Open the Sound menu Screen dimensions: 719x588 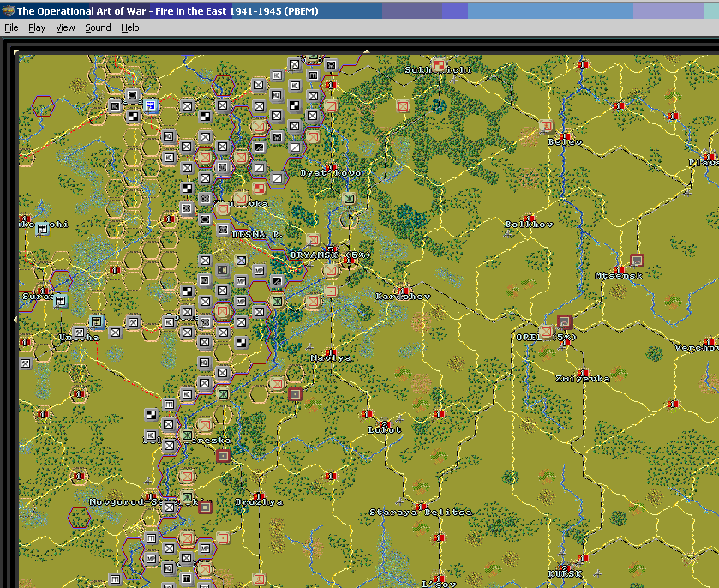pos(98,27)
